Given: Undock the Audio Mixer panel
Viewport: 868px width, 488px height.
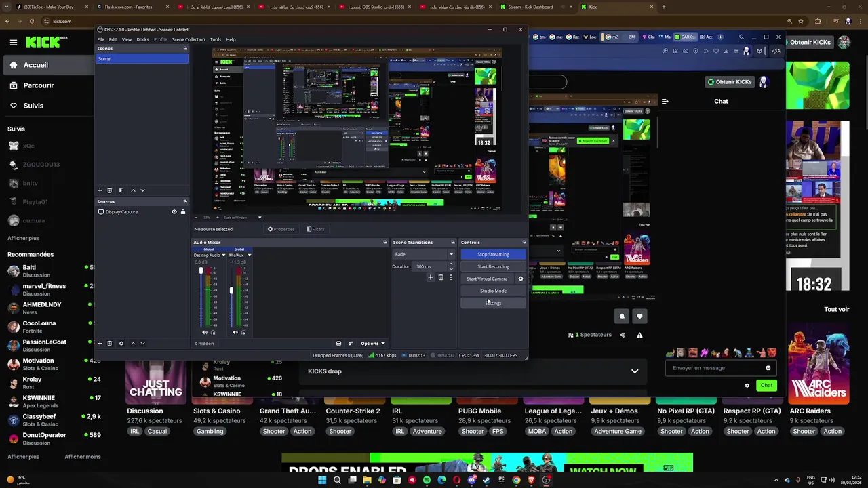Looking at the screenshot, I should click(x=384, y=242).
